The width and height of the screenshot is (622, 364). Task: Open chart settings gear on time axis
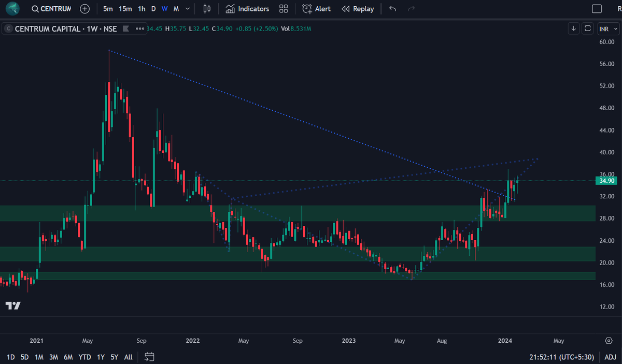click(x=609, y=341)
